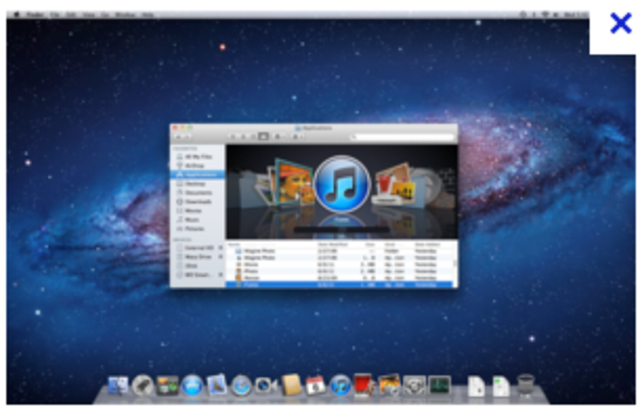Open FaceTime camera icon in Dock
The image size is (640, 409).
266,385
